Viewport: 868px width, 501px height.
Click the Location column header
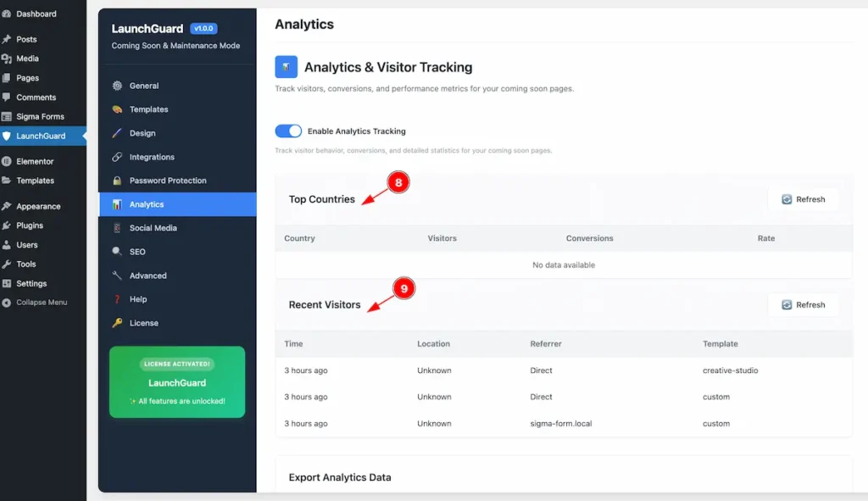click(x=433, y=344)
